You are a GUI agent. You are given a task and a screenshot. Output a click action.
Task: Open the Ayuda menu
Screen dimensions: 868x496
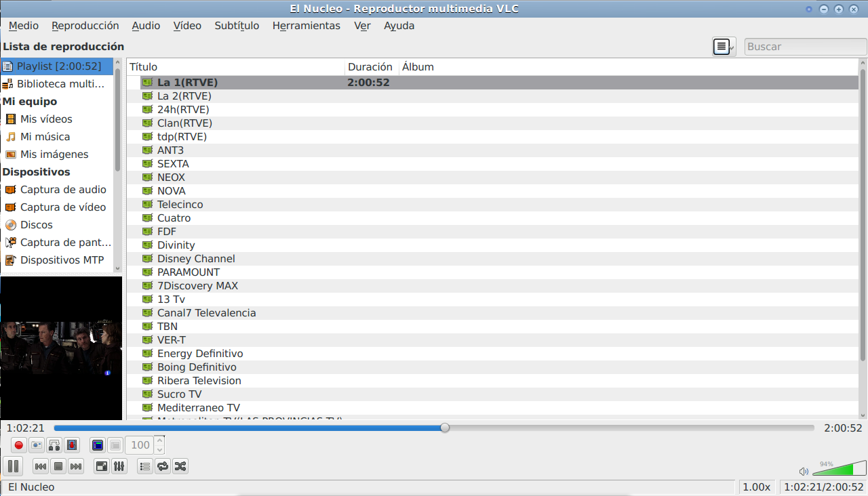[x=399, y=26]
